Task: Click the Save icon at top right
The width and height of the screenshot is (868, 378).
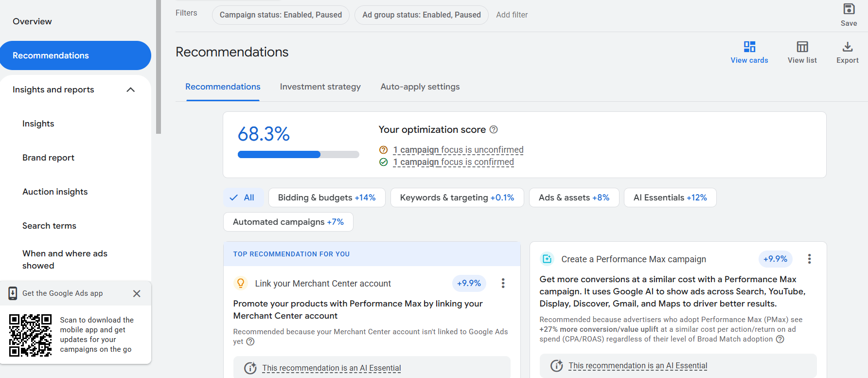Action: coord(849,10)
